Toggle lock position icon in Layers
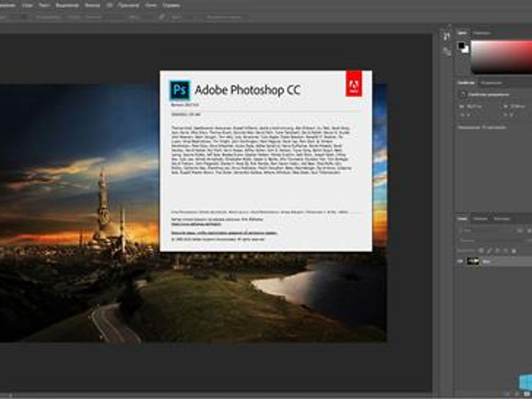The width and height of the screenshot is (532, 399). tap(497, 251)
